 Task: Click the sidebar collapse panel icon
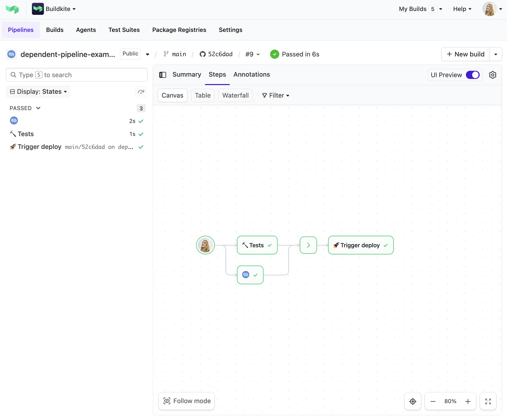(163, 75)
